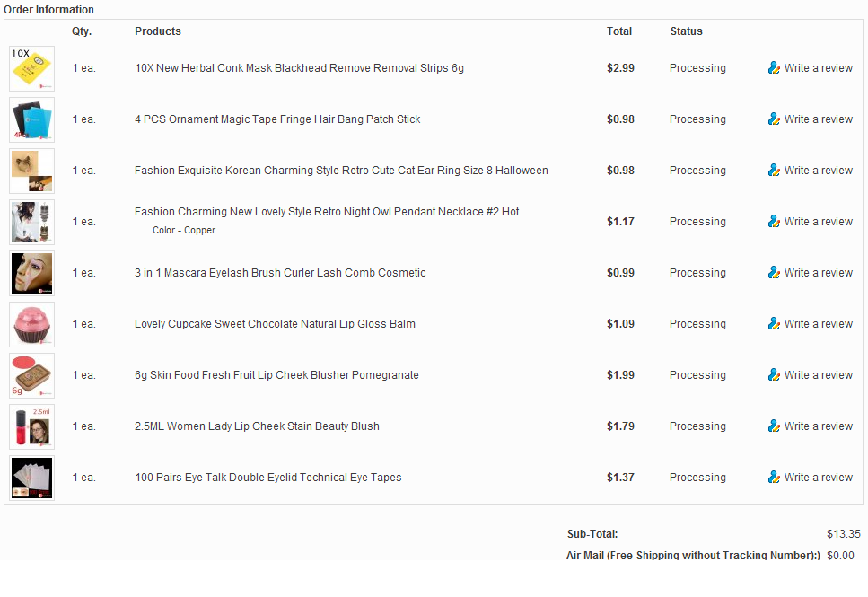This screenshot has width=868, height=597.
Task: Open the Night Owl Pendant Necklace thumbnail
Action: pyautogui.click(x=31, y=223)
